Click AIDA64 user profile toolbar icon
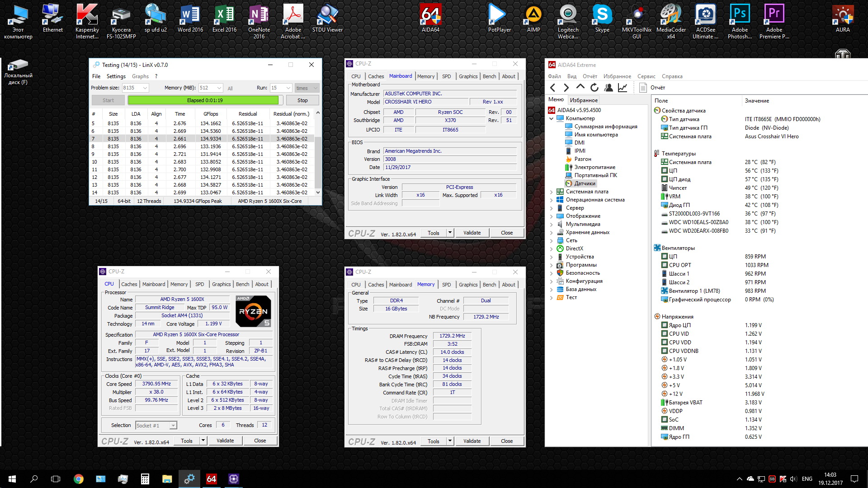Image resolution: width=868 pixels, height=488 pixels. [609, 88]
